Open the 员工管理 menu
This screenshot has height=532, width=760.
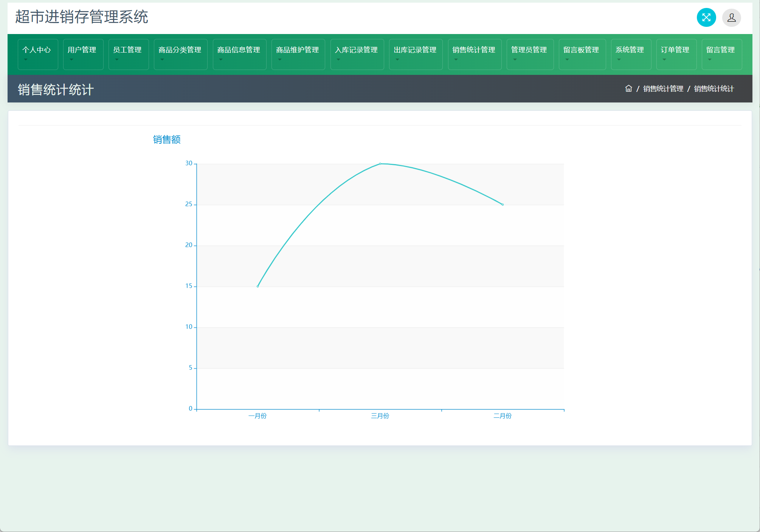(127, 50)
